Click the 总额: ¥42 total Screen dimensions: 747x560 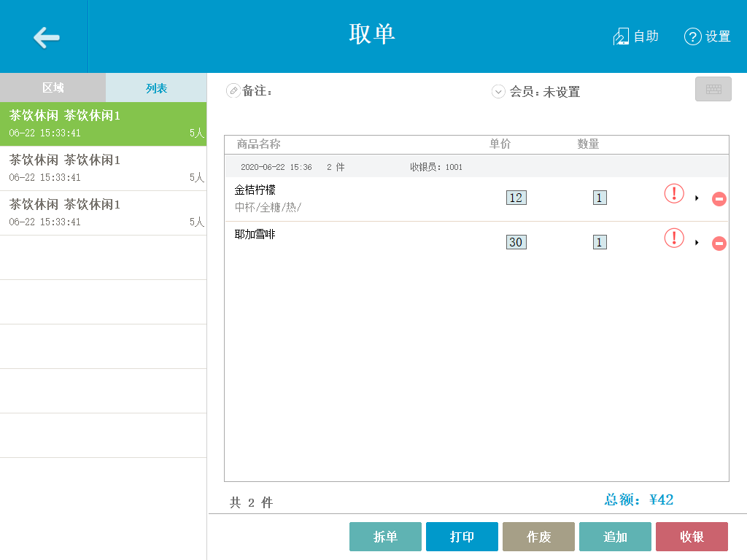[x=638, y=499]
